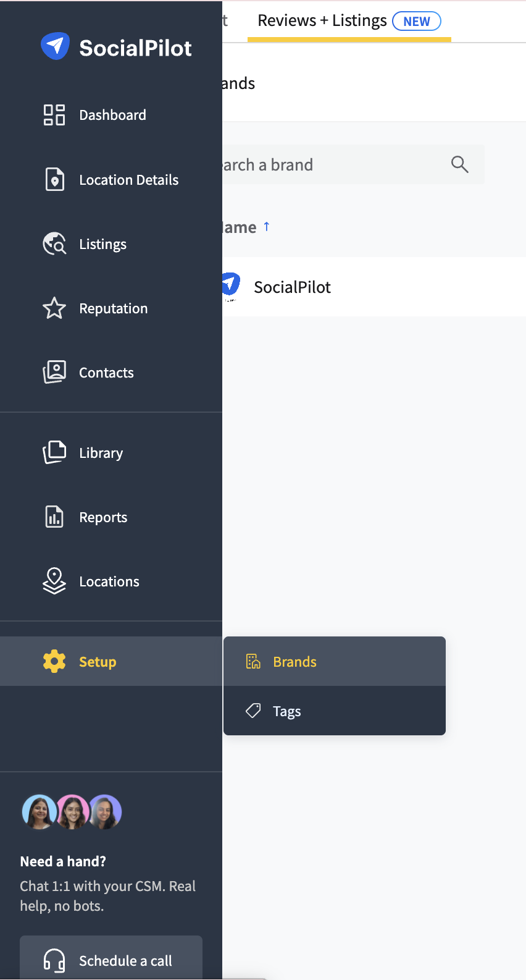The height and width of the screenshot is (980, 526).
Task: Choose Brands from the Setup submenu
Action: (x=335, y=661)
